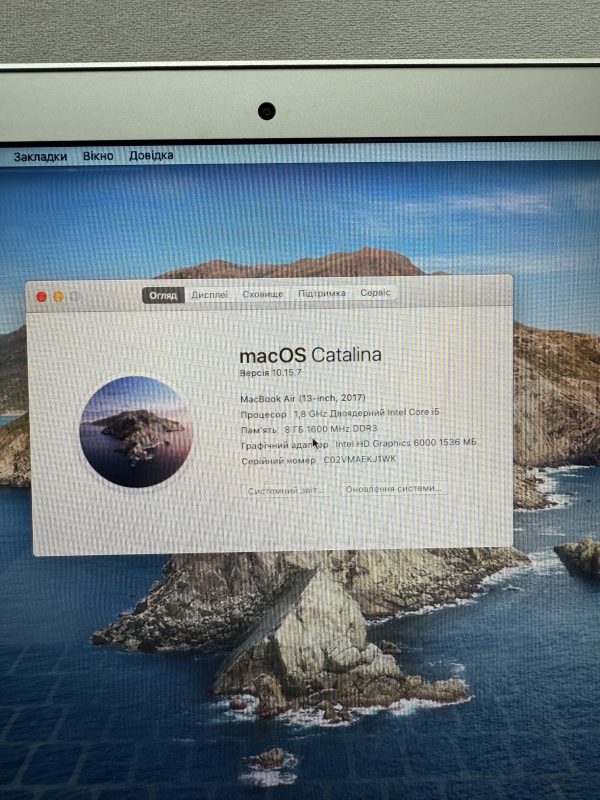Open the Довідка menu

[151, 155]
